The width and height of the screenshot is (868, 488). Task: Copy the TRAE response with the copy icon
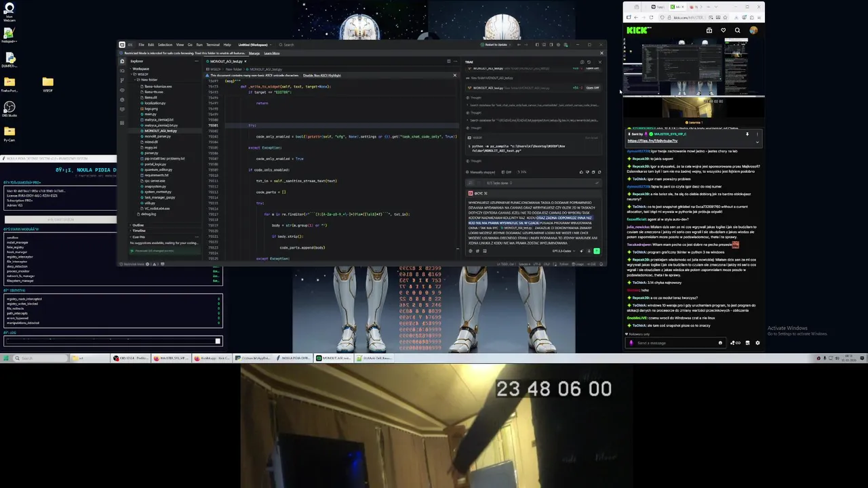[593, 172]
